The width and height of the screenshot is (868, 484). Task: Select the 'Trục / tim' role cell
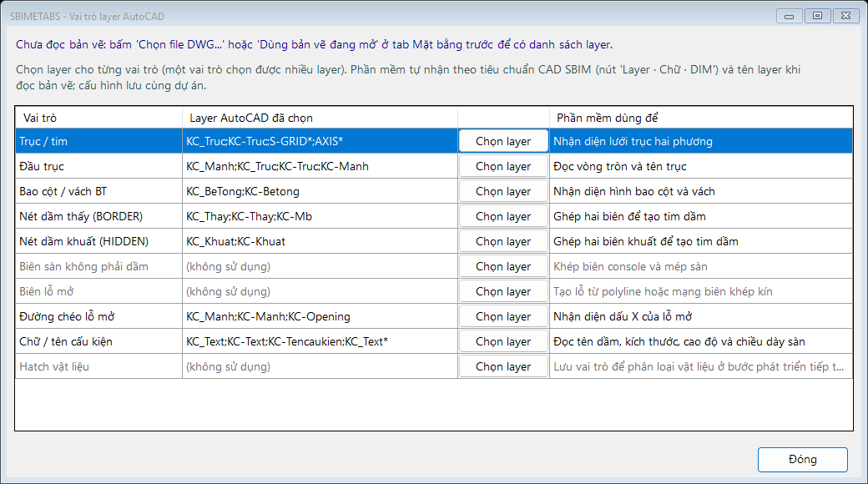click(98, 141)
